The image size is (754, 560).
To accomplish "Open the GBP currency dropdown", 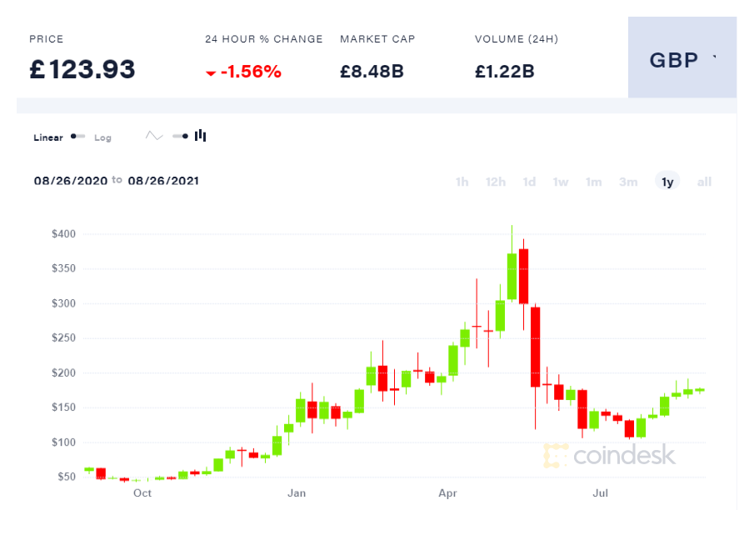I will pyautogui.click(x=682, y=57).
